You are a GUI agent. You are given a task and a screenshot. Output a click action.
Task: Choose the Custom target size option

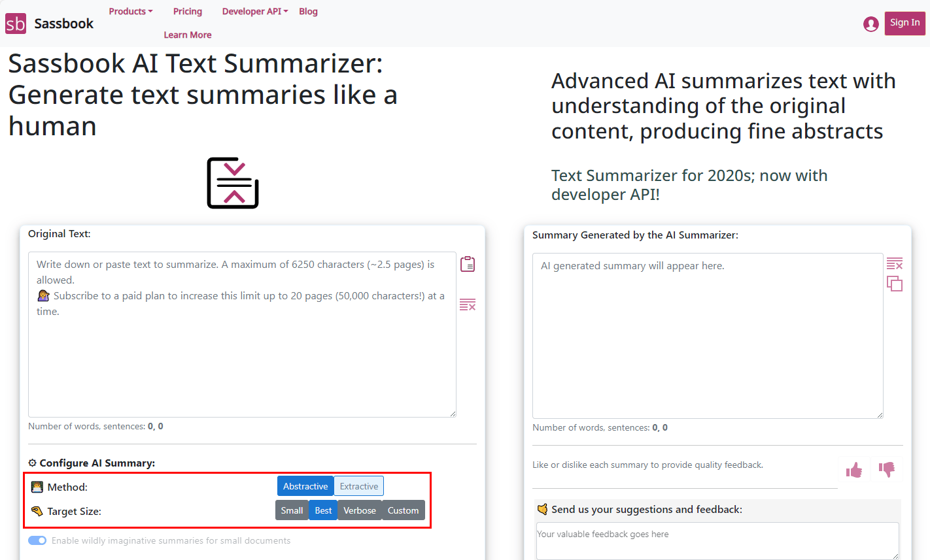[403, 510]
